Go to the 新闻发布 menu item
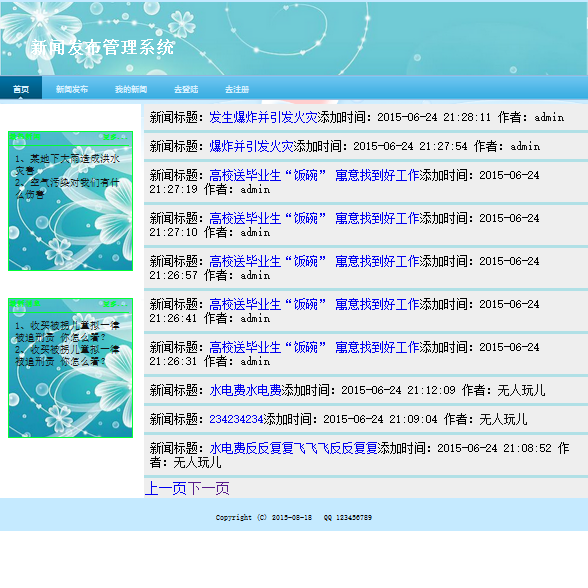 pos(72,89)
